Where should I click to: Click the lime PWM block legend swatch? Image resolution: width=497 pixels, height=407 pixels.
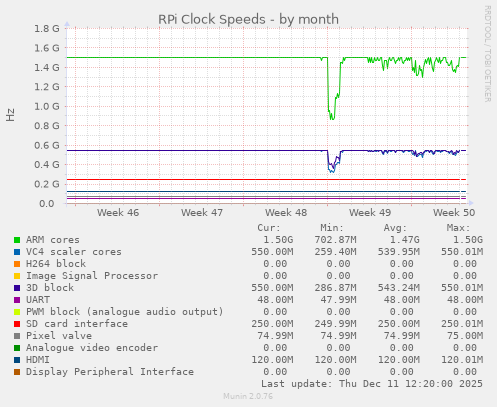pos(17,312)
